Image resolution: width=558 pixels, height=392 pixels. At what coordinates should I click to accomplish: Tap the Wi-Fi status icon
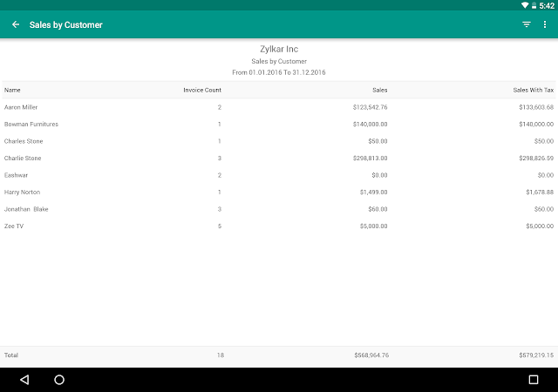[x=525, y=5]
